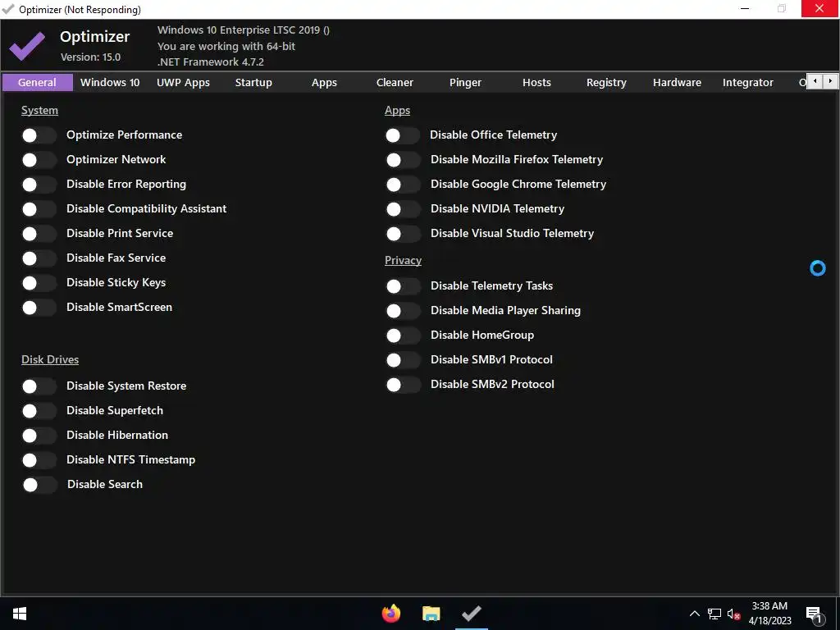Click '.NET Framework 4.7.2' text
This screenshot has height=630, width=840.
pyautogui.click(x=211, y=62)
